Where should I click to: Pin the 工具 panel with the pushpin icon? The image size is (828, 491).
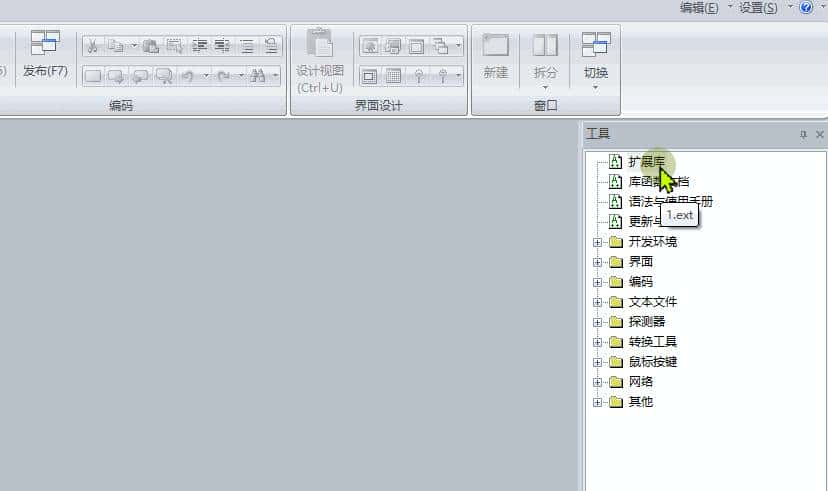(x=803, y=135)
